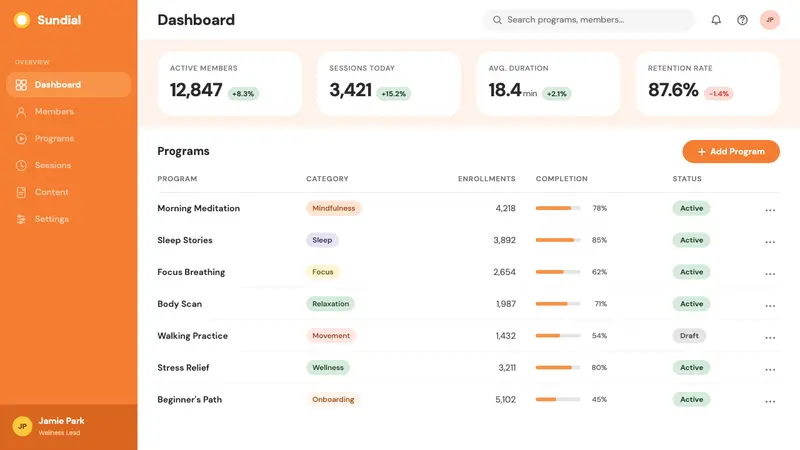The width and height of the screenshot is (800, 450).
Task: Go to the Dashboard menu item
Action: point(68,85)
